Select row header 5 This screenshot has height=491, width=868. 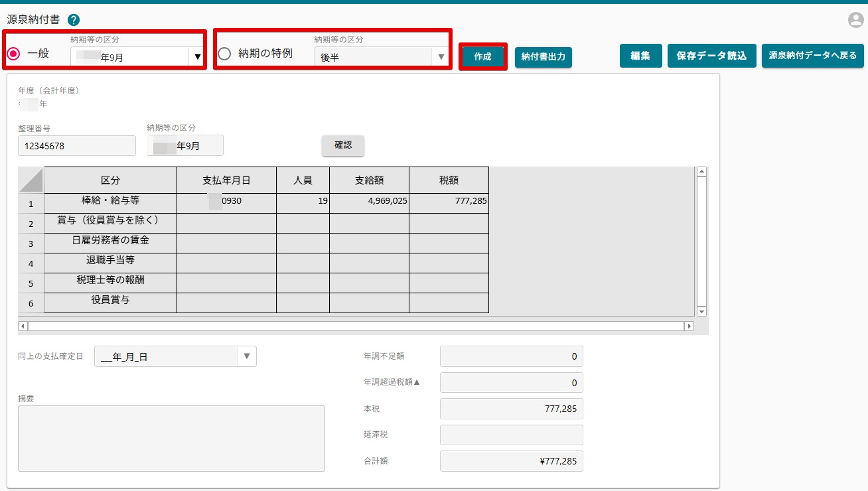pos(31,283)
